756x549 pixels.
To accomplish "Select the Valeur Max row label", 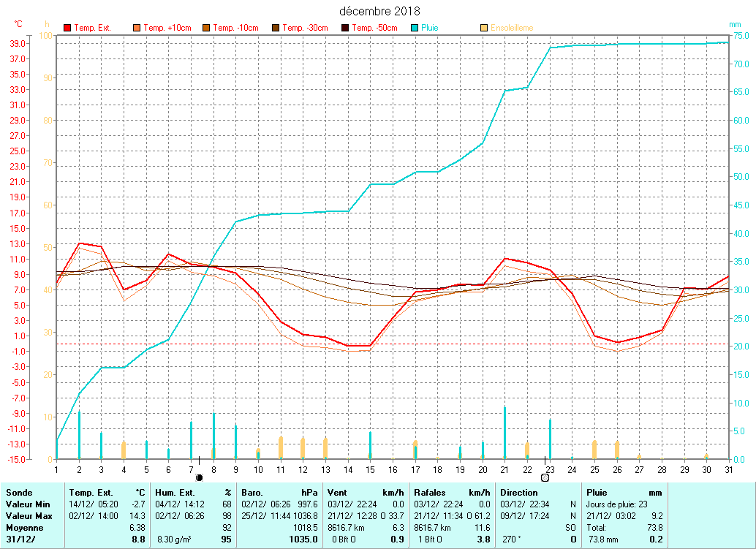I will click(x=27, y=516).
